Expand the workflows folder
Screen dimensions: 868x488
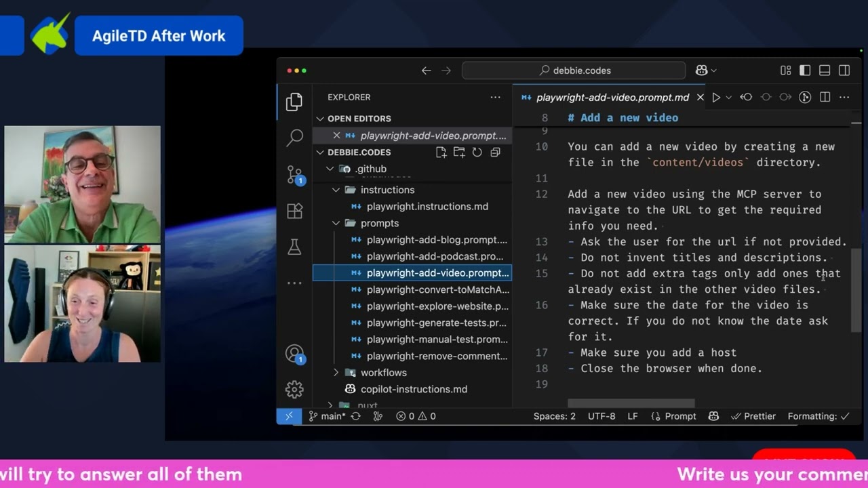point(336,373)
